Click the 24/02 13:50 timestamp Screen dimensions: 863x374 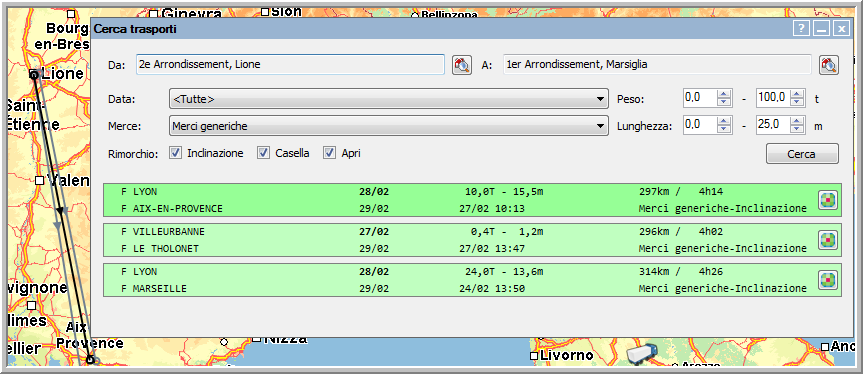click(x=491, y=288)
